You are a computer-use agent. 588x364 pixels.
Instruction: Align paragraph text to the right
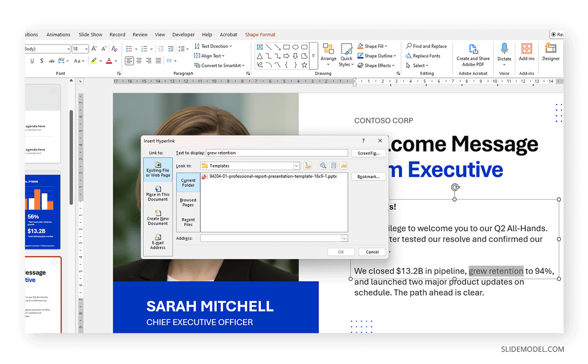[149, 61]
